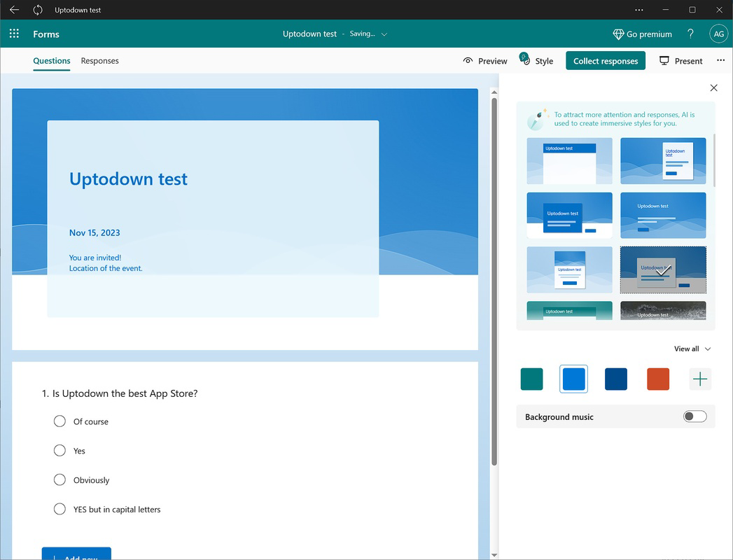The width and height of the screenshot is (733, 560).
Task: Click the Add new button
Action: point(77,554)
